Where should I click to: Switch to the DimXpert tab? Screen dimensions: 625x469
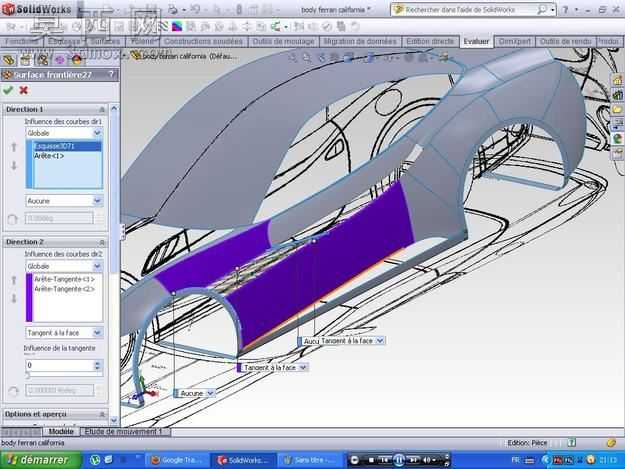pyautogui.click(x=515, y=41)
